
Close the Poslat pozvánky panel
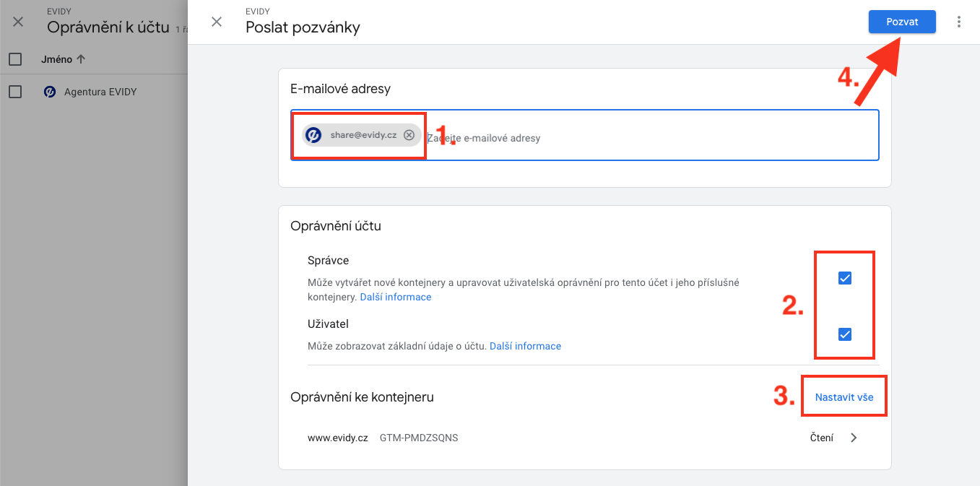point(217,22)
